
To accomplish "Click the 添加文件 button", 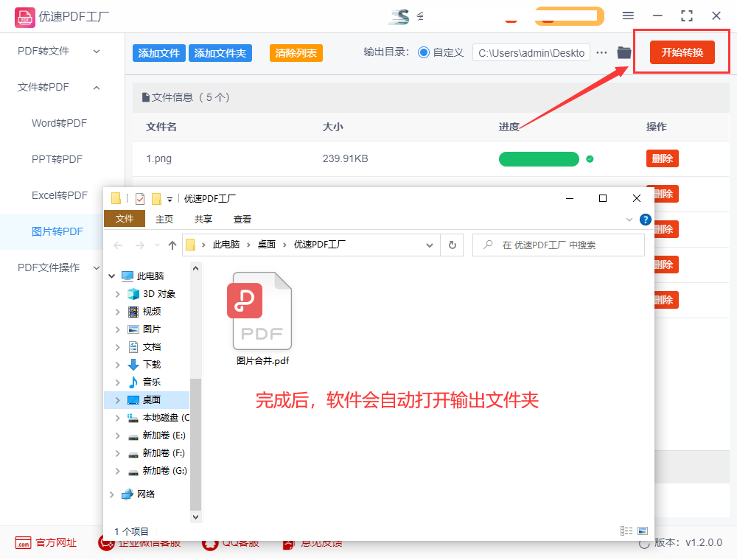I will click(159, 53).
